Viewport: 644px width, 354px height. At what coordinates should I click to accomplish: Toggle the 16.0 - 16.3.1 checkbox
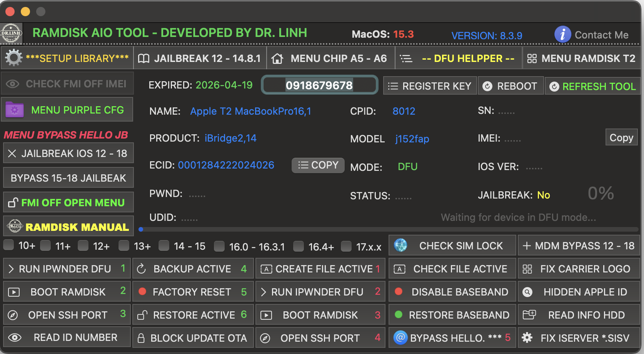[219, 246]
